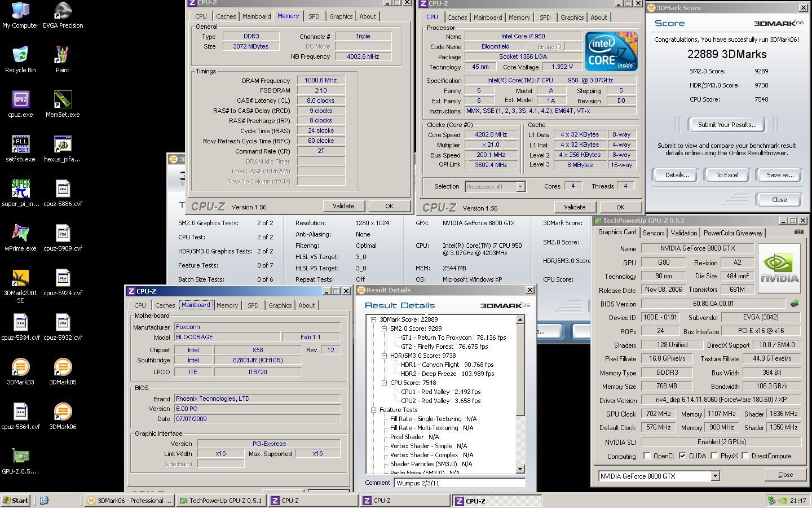
Task: Click the Intel Core i7 logo in CPU-Z
Action: coord(611,51)
